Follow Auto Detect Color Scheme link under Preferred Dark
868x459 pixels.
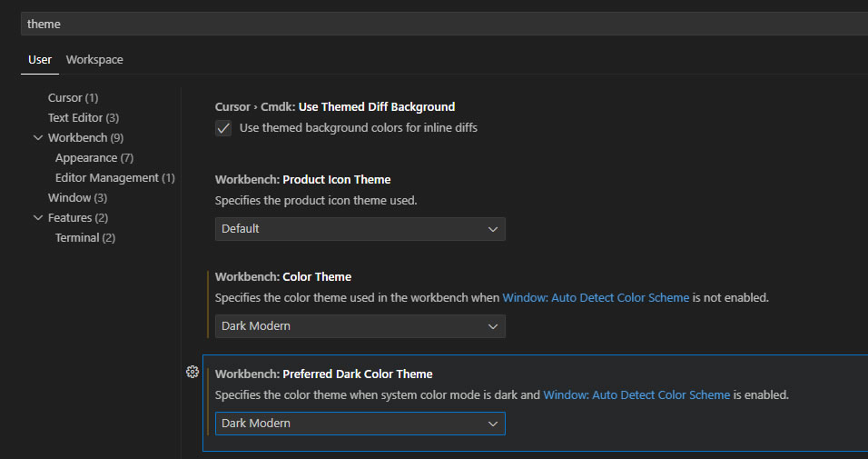point(636,395)
